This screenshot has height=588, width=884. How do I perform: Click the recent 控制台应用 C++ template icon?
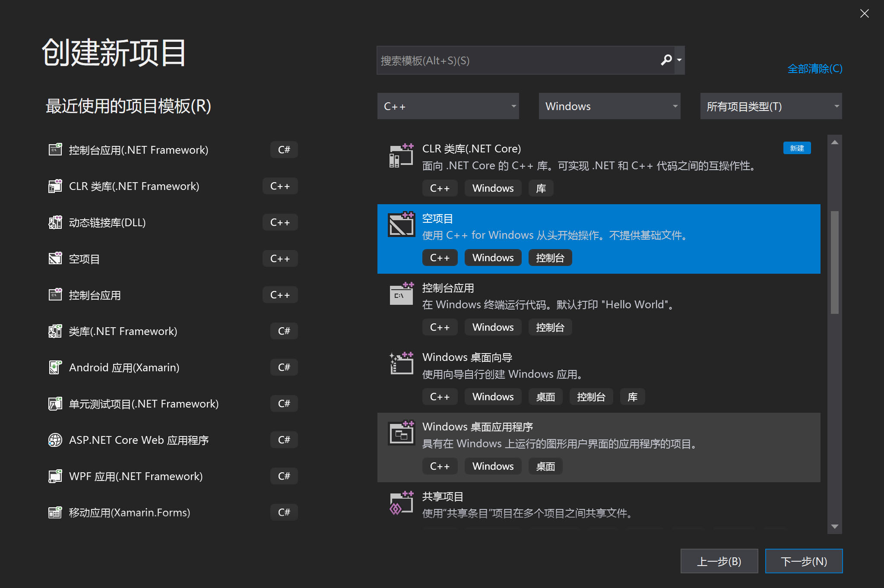pos(55,294)
